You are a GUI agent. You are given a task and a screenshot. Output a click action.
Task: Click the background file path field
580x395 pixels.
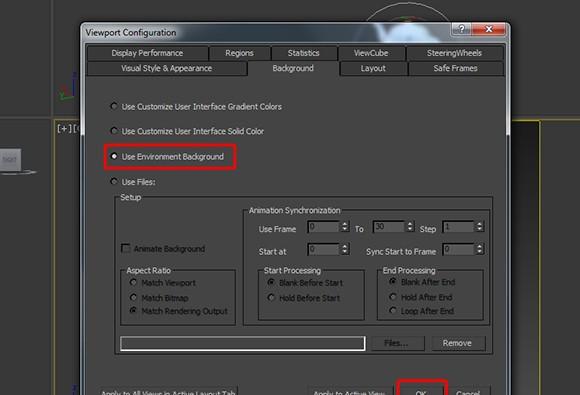click(243, 343)
